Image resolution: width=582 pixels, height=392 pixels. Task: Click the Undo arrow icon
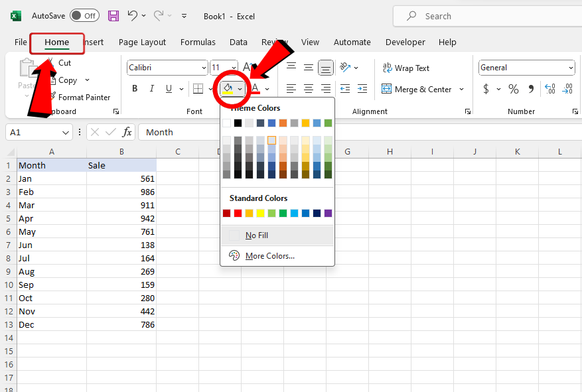tap(133, 15)
